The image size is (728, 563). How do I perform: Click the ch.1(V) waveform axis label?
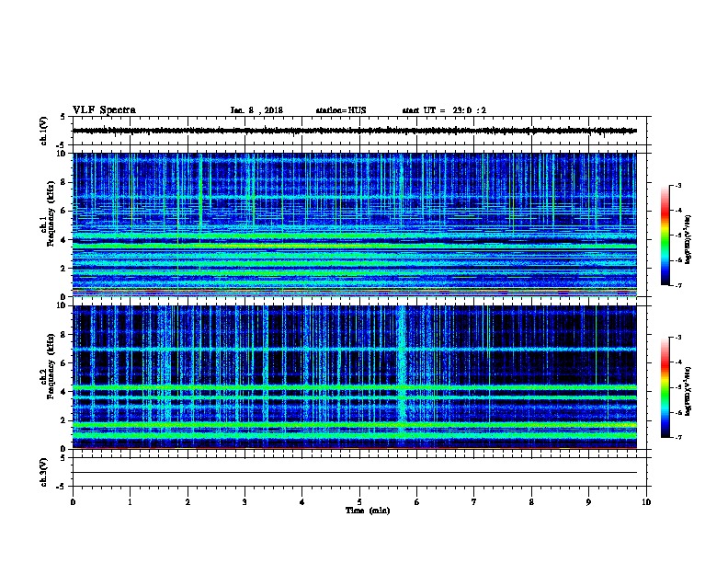(44, 131)
